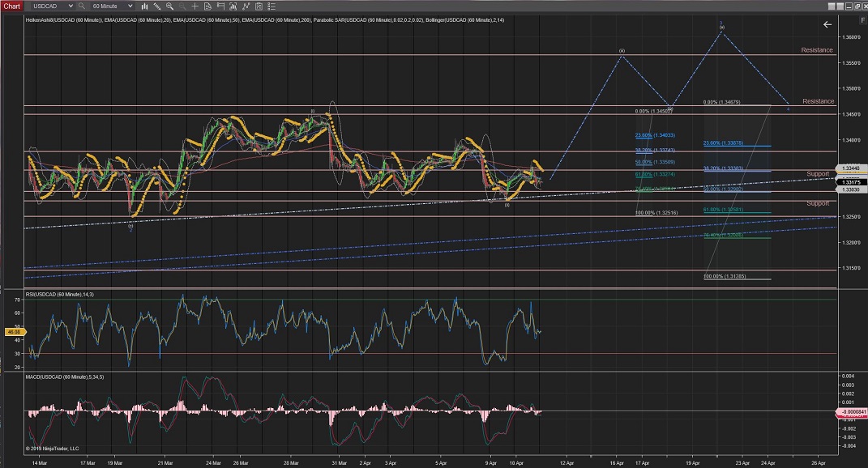The image size is (868, 468).
Task: Select the drawing tools pencil icon
Action: 157,6
